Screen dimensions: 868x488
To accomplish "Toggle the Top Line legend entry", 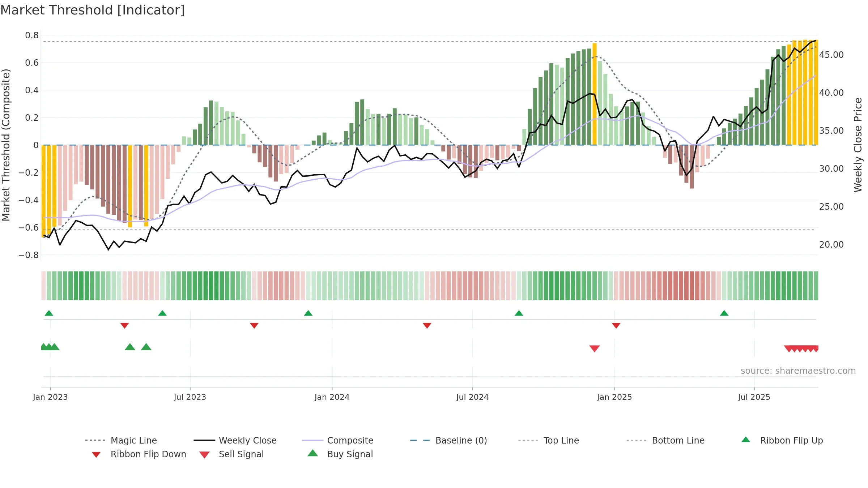I will [x=548, y=440].
